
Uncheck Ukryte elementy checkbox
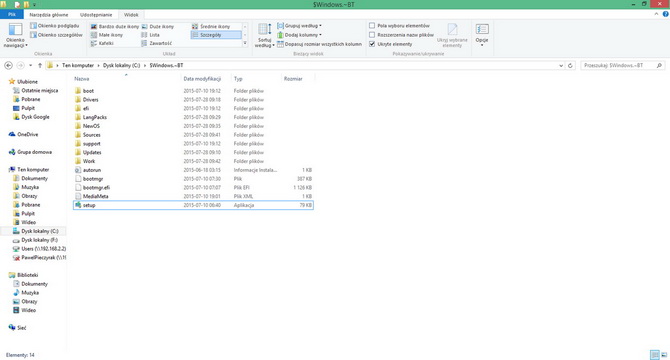372,44
